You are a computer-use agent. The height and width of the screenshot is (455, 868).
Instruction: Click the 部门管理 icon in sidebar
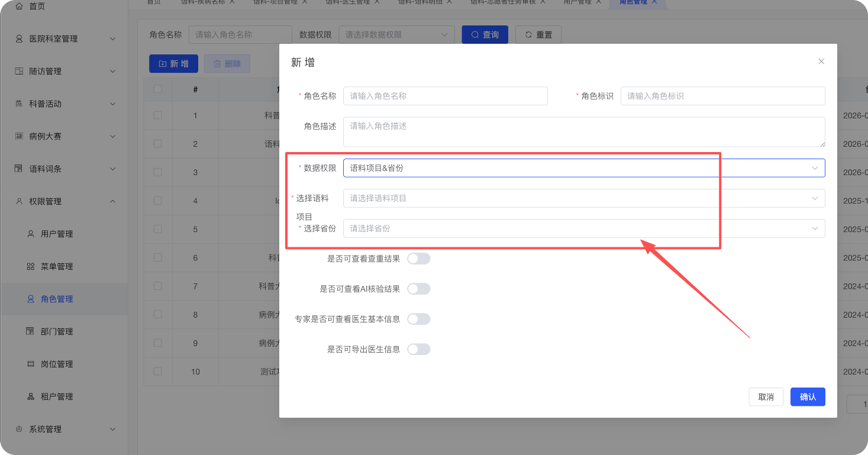click(31, 331)
